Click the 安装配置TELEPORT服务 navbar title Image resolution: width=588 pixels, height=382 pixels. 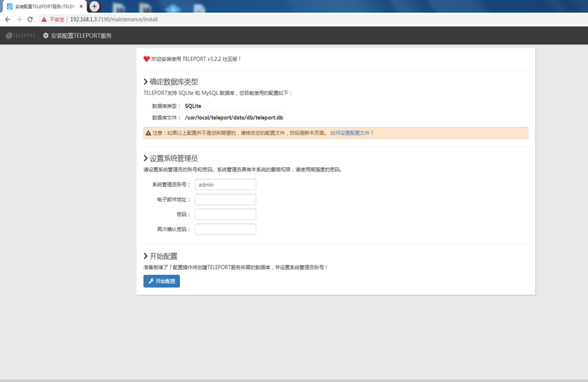pos(81,36)
